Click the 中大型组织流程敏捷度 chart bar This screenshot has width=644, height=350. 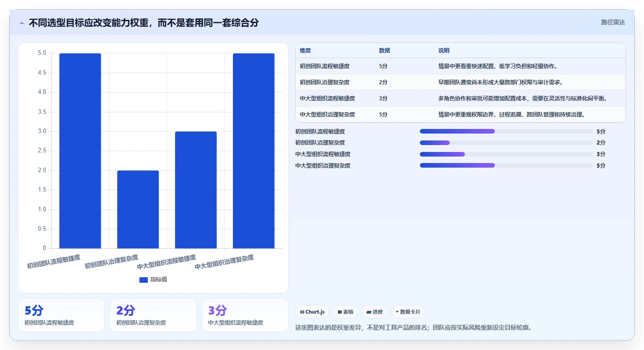[x=196, y=190]
